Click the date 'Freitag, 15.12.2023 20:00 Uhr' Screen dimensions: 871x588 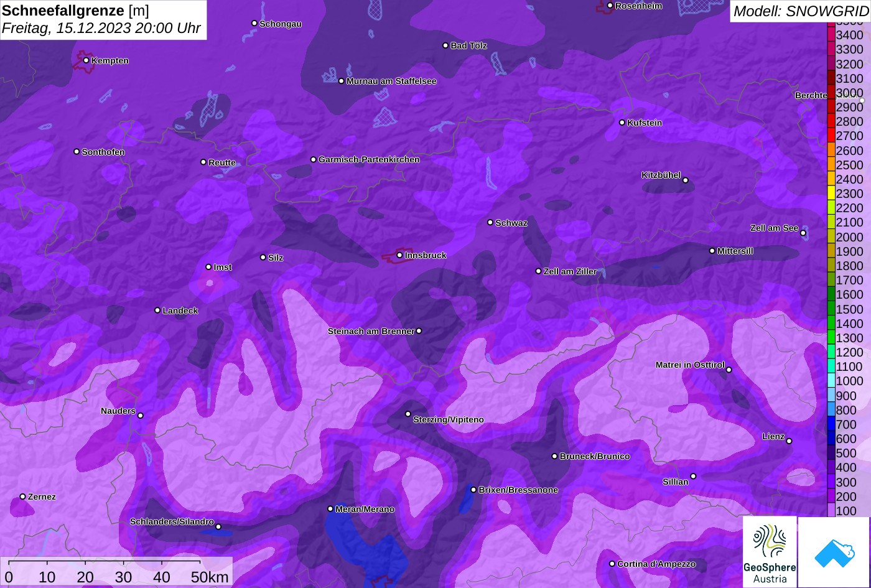101,29
